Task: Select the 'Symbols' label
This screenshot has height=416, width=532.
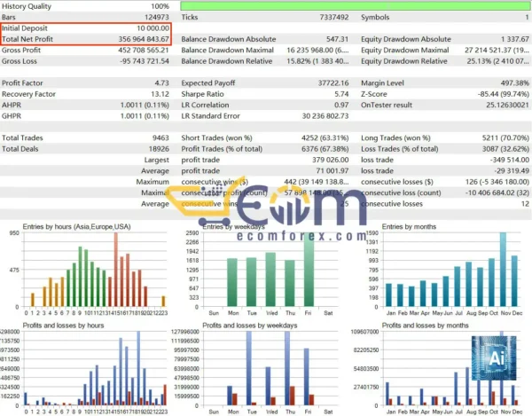Action: pyautogui.click(x=375, y=18)
